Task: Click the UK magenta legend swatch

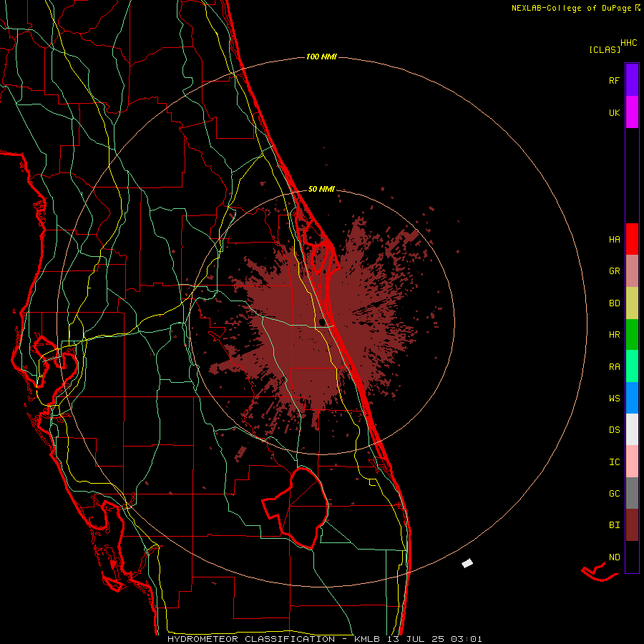Action: [632, 112]
